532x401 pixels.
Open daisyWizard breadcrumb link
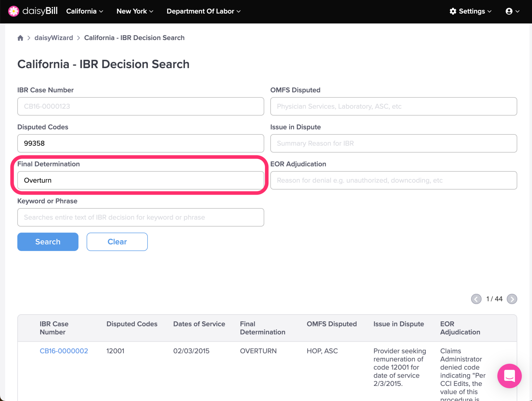[54, 38]
